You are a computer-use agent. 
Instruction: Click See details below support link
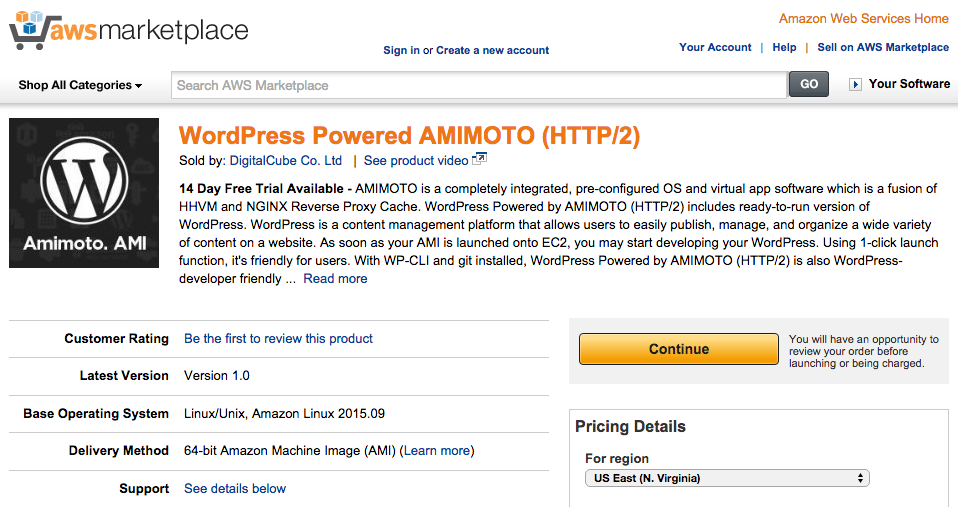tap(235, 489)
